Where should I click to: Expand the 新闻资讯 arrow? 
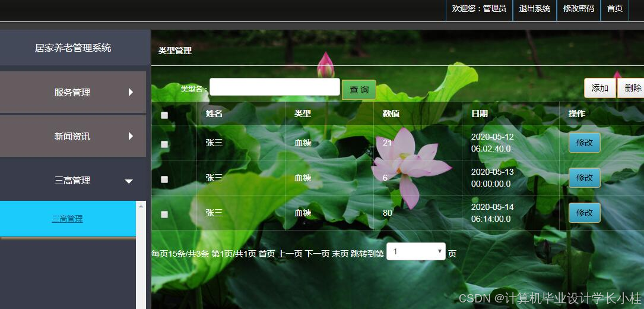(131, 135)
